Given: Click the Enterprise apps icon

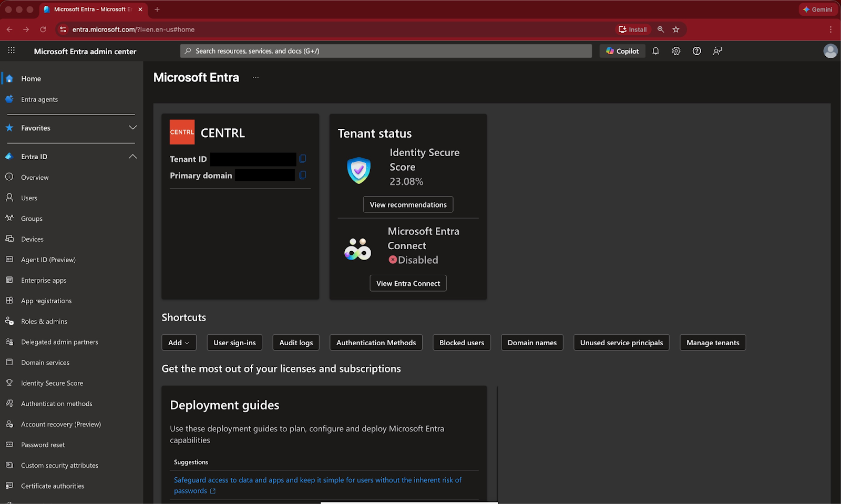Looking at the screenshot, I should tap(9, 280).
